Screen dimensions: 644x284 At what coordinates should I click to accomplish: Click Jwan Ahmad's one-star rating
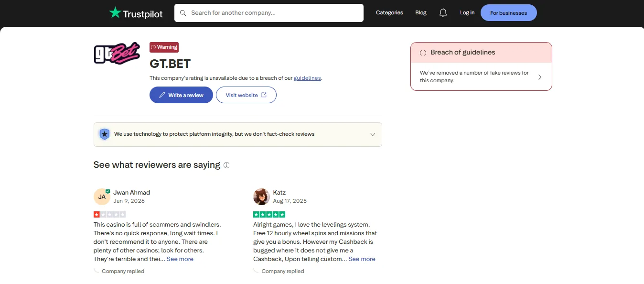[x=109, y=215]
